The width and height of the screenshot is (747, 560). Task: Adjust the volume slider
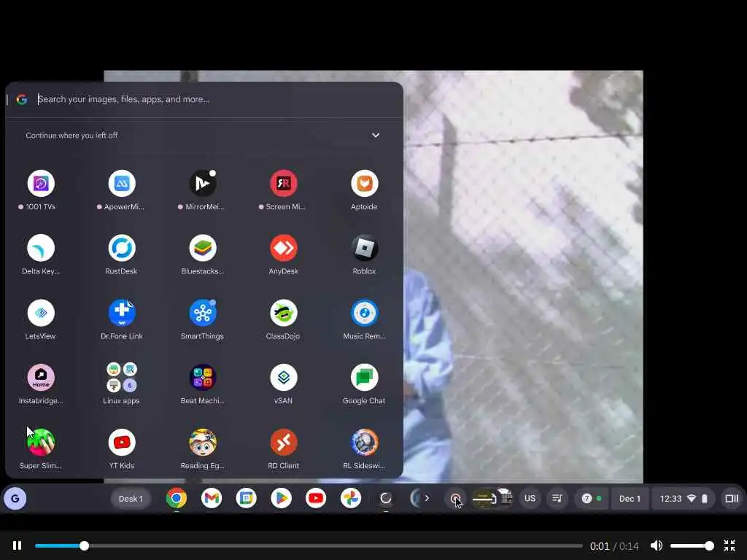pos(692,545)
